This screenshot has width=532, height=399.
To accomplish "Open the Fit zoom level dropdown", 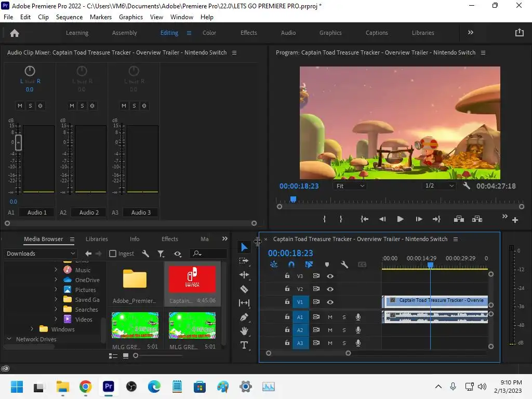I will click(350, 186).
